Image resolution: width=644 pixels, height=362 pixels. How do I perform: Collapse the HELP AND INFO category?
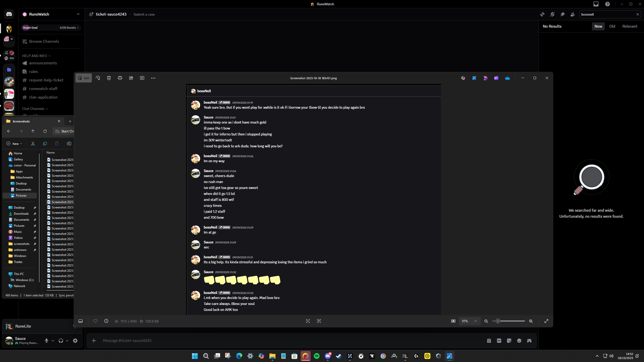coord(36,56)
